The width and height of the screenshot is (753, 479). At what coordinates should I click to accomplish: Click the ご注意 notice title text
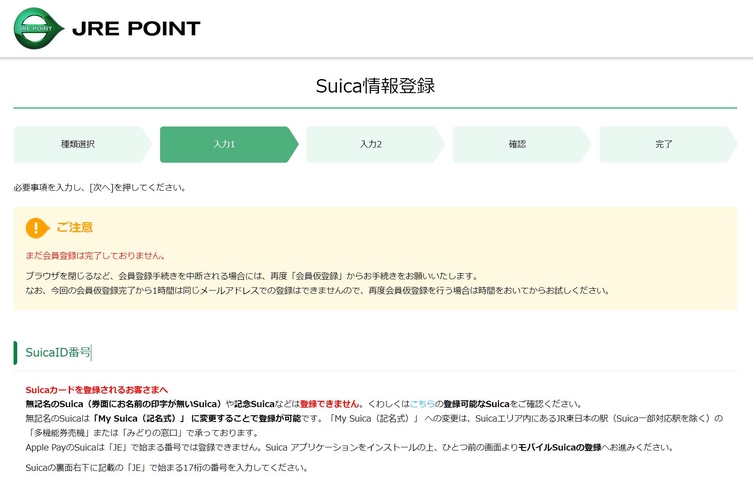74,227
